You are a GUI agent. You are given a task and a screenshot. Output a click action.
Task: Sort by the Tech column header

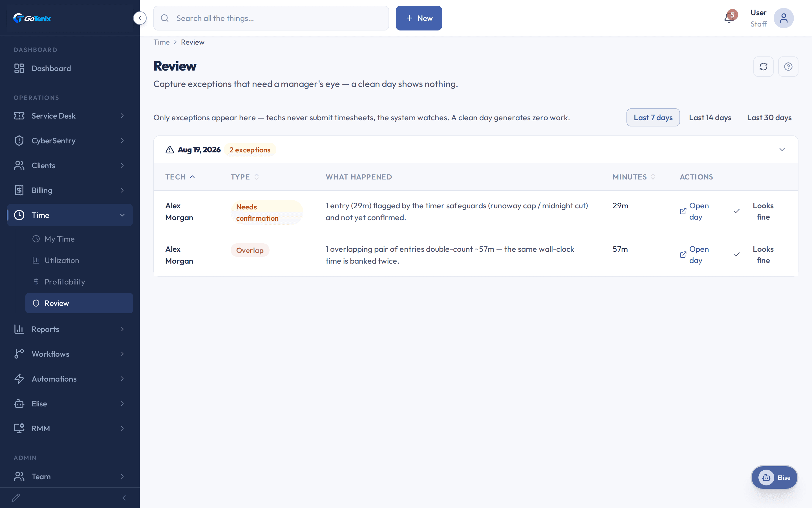(180, 177)
